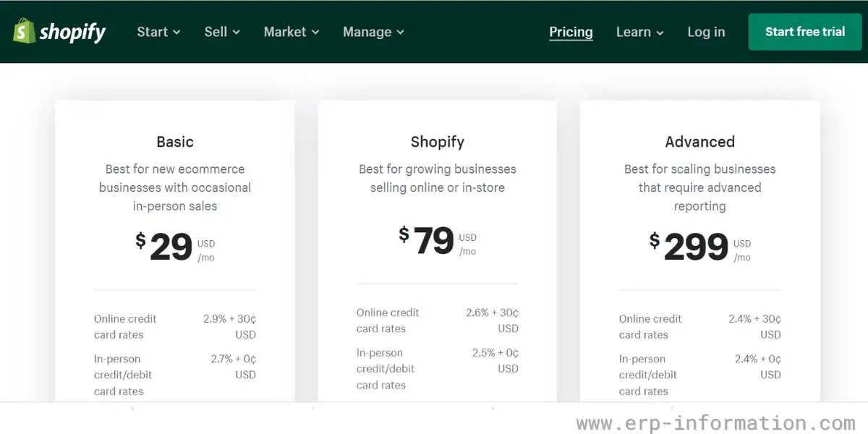Image resolution: width=868 pixels, height=434 pixels.
Task: Click the 2.7% + 0¢ USD rate
Action: (233, 367)
